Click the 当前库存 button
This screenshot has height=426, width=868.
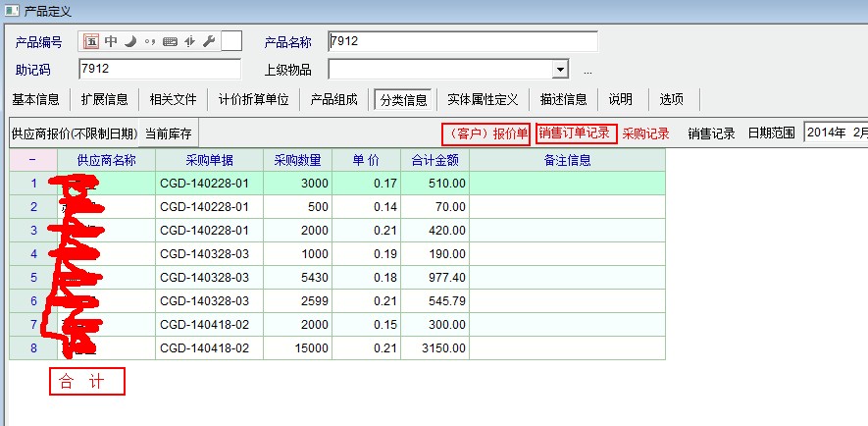(169, 133)
